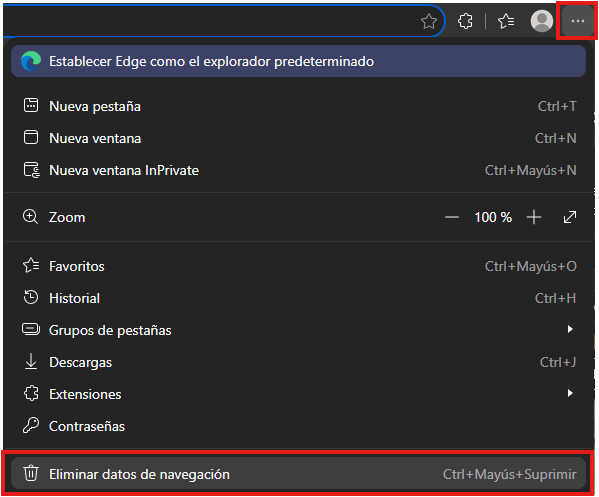Click the Contraseñas key icon
The width and height of the screenshot is (599, 497).
pyautogui.click(x=31, y=425)
